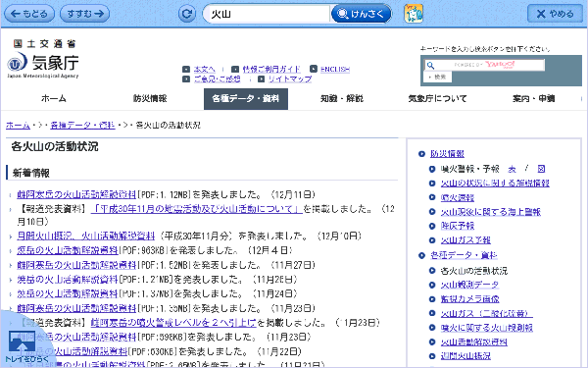Open the 11月26日 volcanic activity PDF link

(x=68, y=280)
